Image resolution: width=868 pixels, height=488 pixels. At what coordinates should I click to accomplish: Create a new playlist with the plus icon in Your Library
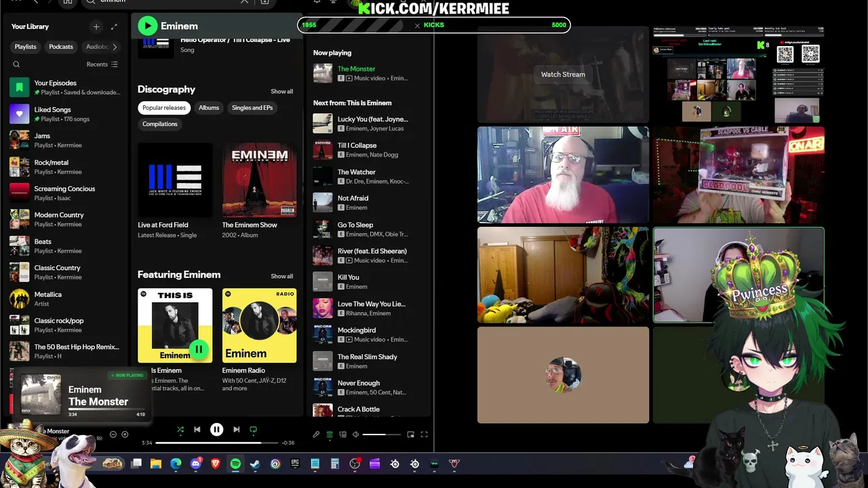pos(96,26)
